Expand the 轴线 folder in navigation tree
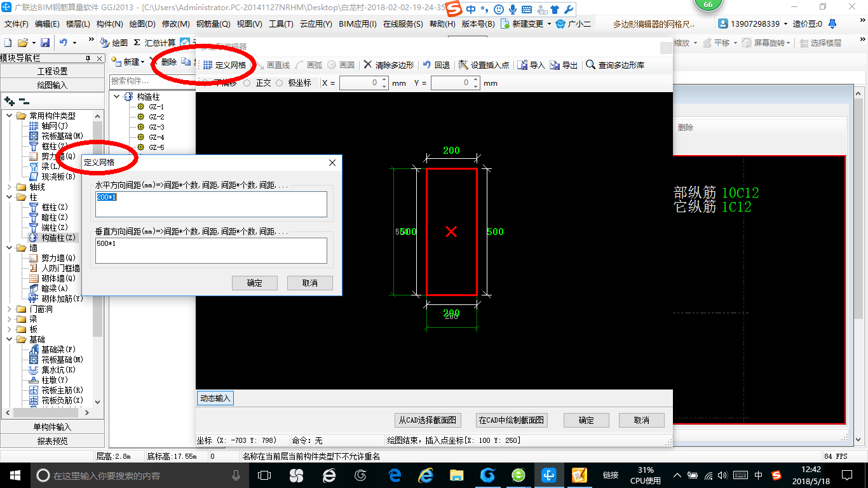Viewport: 868px width, 488px height. click(x=10, y=187)
